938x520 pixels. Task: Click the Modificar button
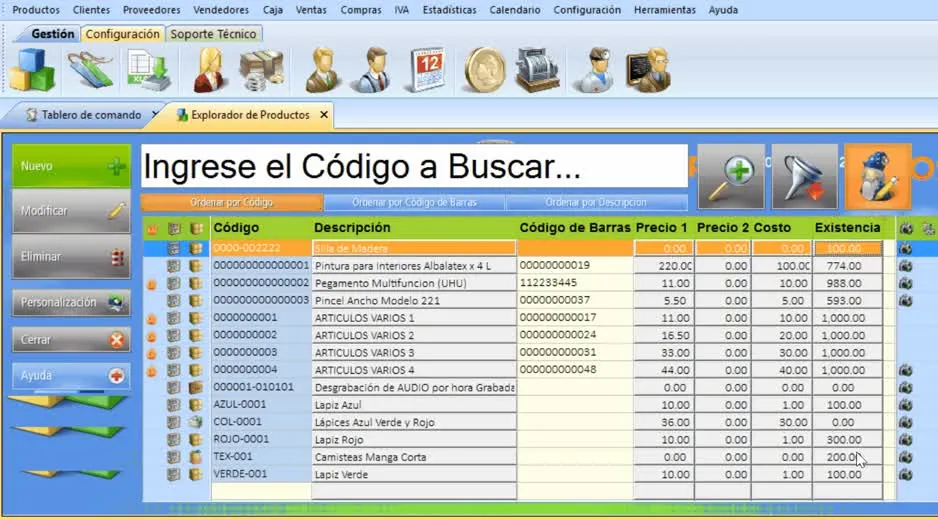click(x=71, y=211)
